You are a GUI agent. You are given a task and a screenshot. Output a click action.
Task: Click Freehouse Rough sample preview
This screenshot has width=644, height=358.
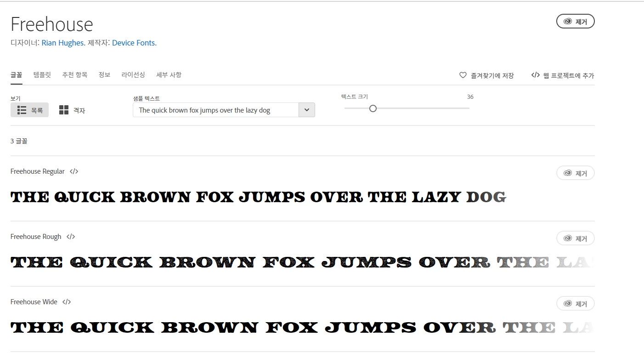[x=303, y=262]
